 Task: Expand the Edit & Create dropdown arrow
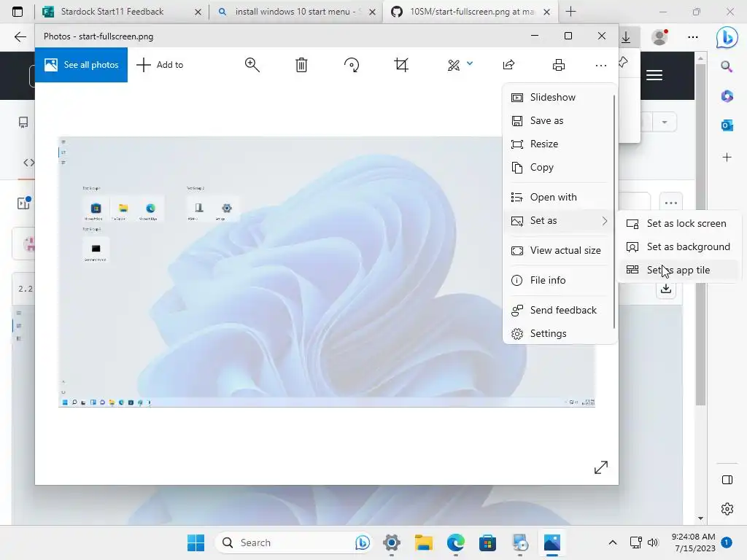coord(470,63)
